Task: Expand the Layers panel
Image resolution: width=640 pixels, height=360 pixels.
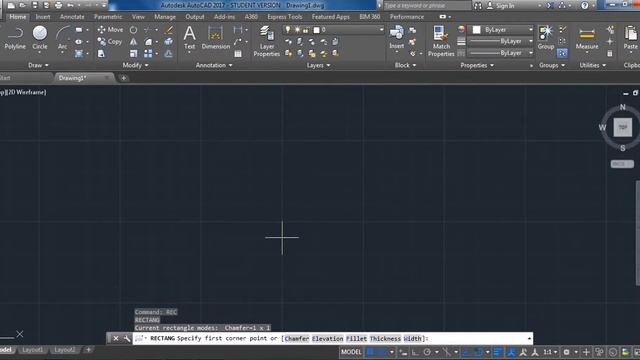Action: coord(318,65)
